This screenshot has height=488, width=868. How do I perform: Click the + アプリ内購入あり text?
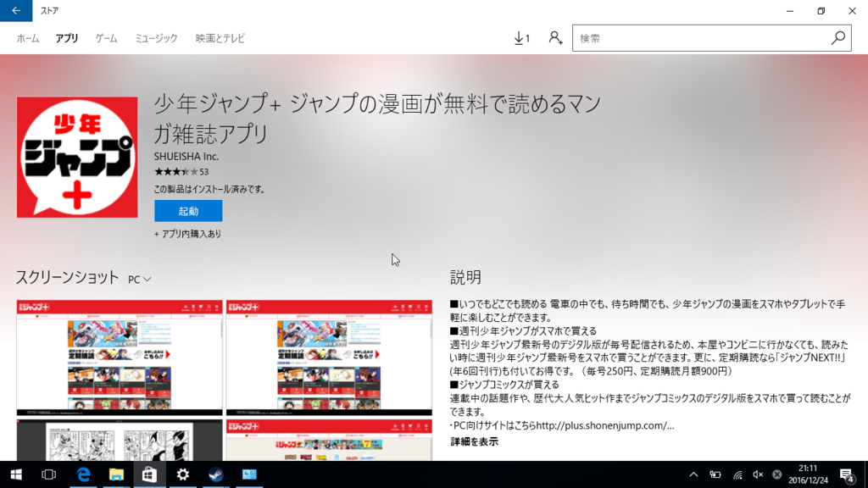(x=187, y=234)
